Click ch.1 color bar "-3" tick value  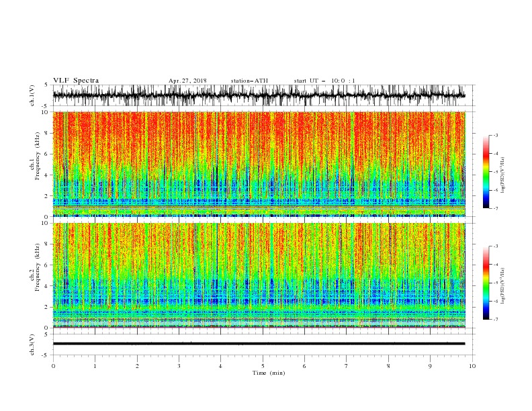coord(496,135)
